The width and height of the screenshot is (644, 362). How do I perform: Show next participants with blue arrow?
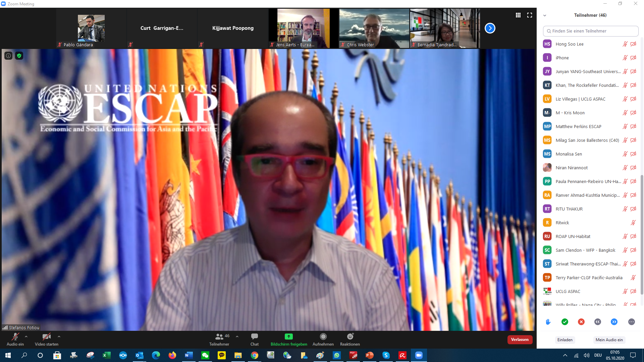pyautogui.click(x=490, y=28)
